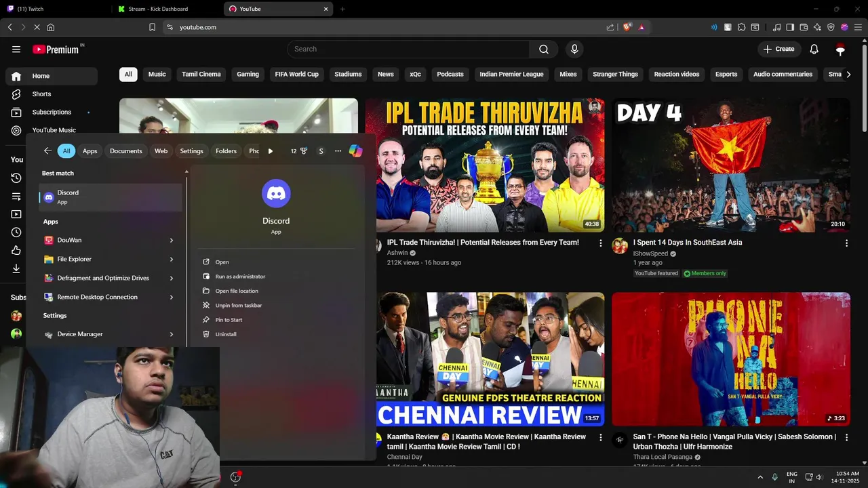Open the media control music note icon

point(776,27)
